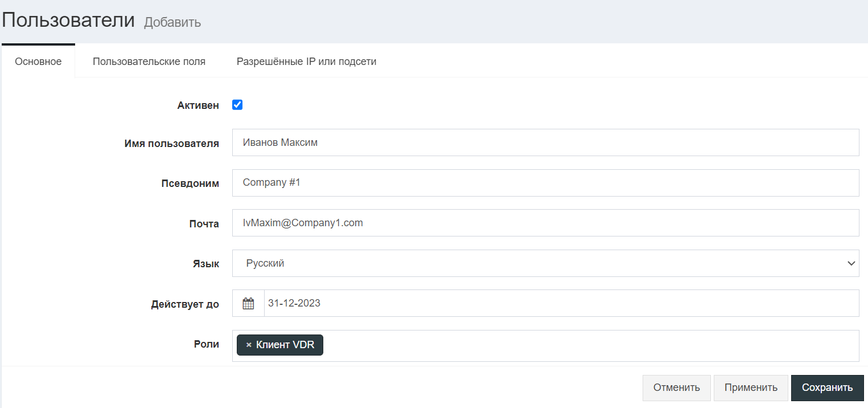The height and width of the screenshot is (408, 868).
Task: Open the Пользовательские поля tab
Action: [149, 62]
